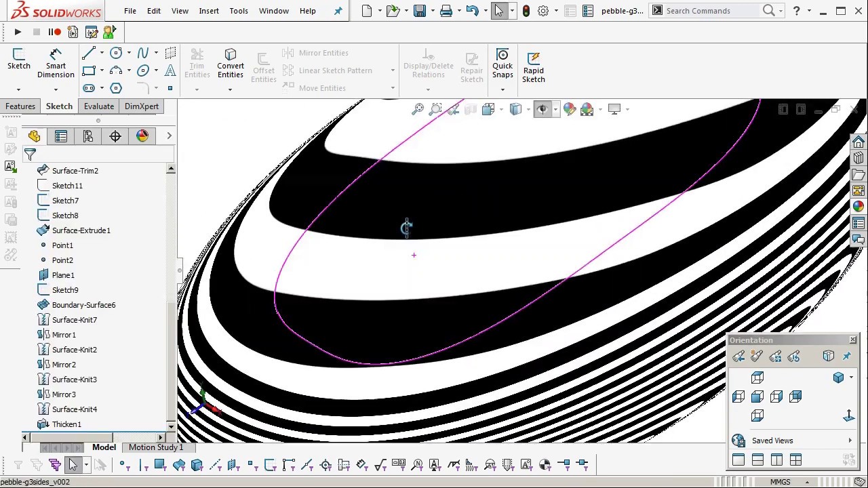The height and width of the screenshot is (488, 868).
Task: Click the Save disk icon
Action: coord(420,11)
